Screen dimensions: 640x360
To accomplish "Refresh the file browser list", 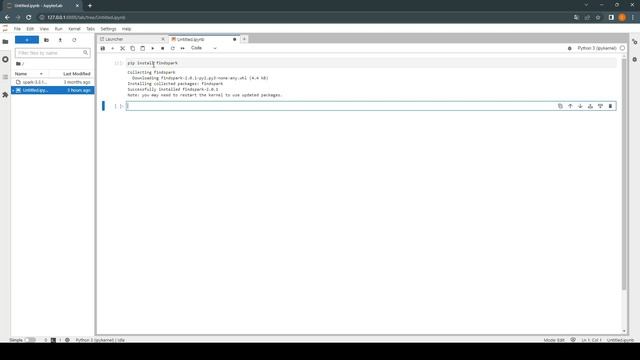I will [x=74, y=40].
